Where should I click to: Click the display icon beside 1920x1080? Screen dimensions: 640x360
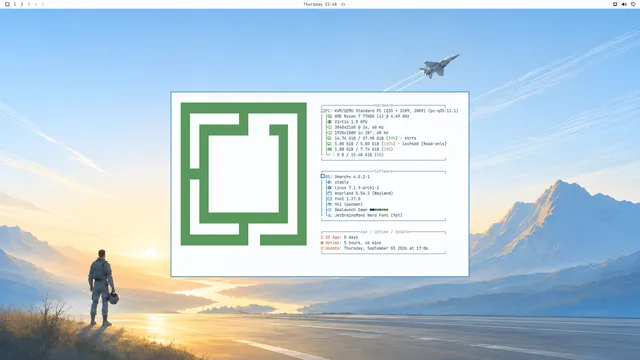coord(329,133)
